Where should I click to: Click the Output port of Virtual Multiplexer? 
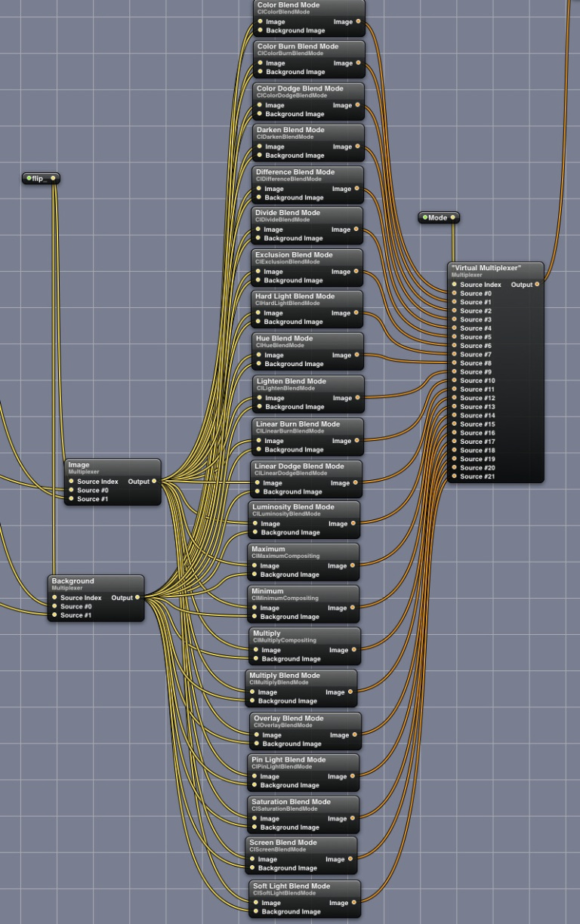click(x=537, y=285)
